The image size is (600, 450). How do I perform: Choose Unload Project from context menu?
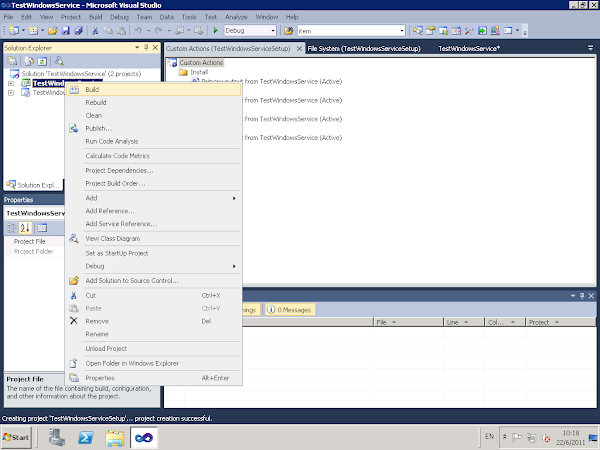coord(154,349)
